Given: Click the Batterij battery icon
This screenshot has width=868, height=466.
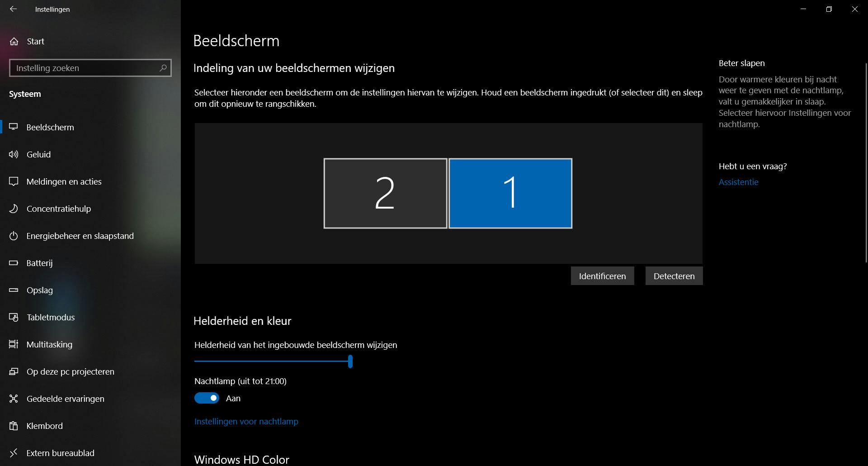Looking at the screenshot, I should click(14, 263).
